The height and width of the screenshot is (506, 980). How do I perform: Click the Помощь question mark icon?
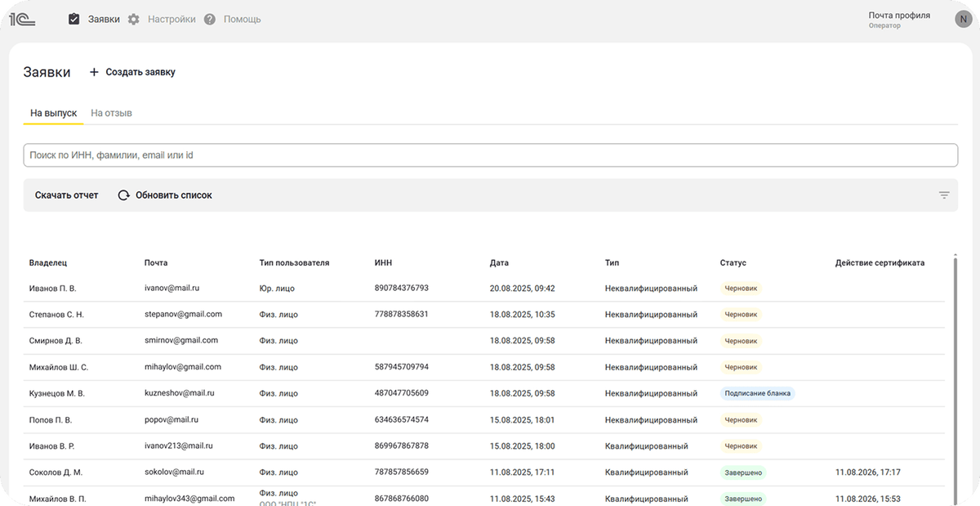pyautogui.click(x=210, y=19)
